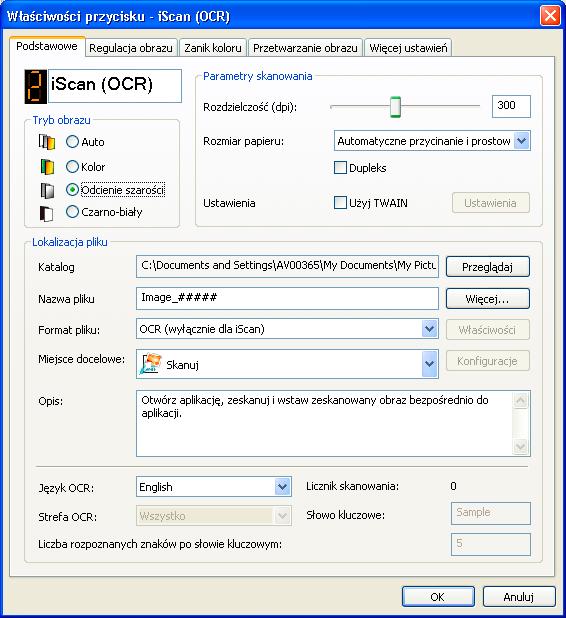Expand the Język OCR dropdown
This screenshot has width=566, height=618.
coord(282,487)
